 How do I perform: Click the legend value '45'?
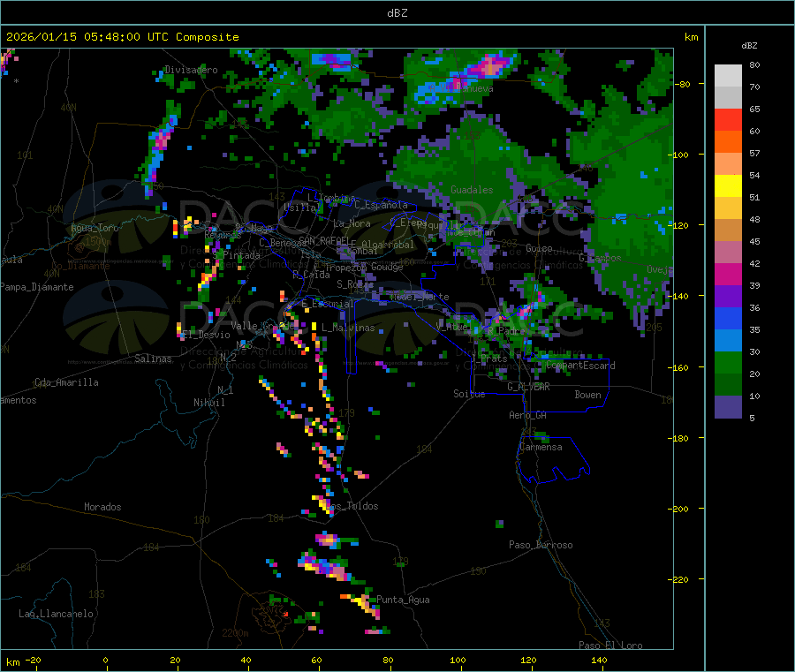(754, 241)
